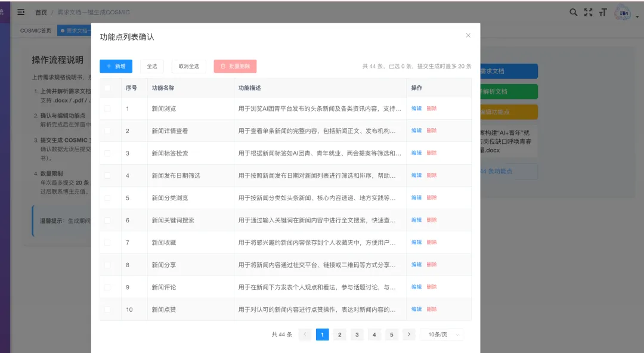The image size is (644, 353).
Task: Switch to the COSMIC首页 tab
Action: pyautogui.click(x=36, y=30)
